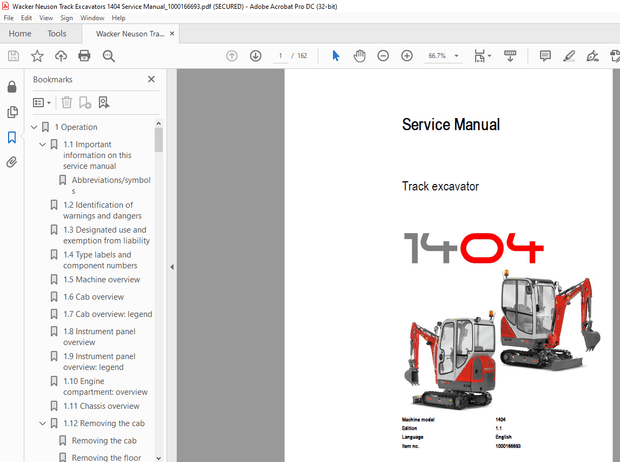Open the Find text magnifier

(x=108, y=56)
